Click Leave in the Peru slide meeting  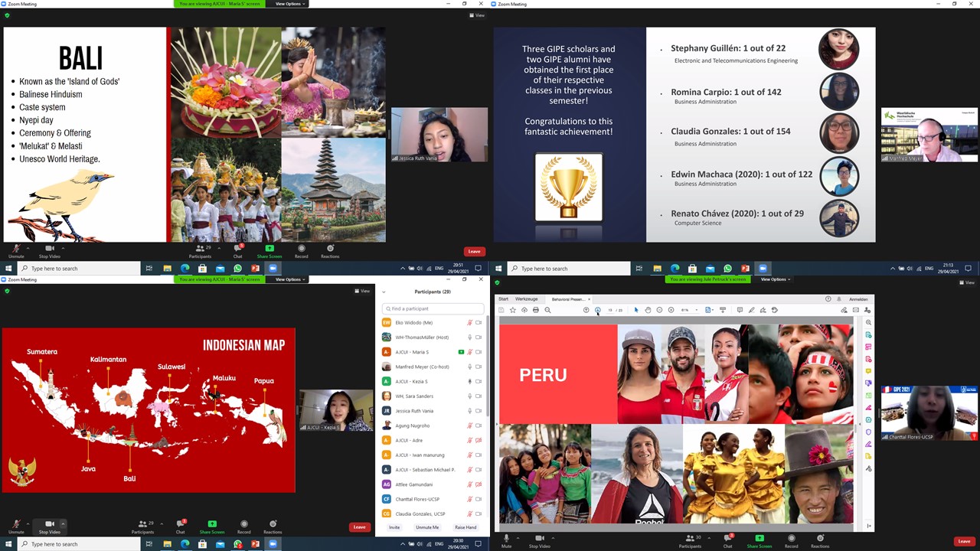coord(965,541)
